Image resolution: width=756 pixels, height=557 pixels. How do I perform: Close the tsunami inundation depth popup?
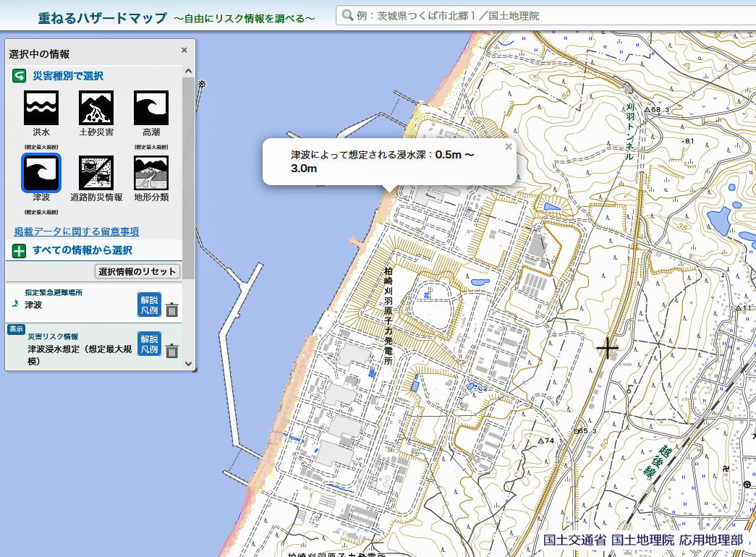(508, 146)
